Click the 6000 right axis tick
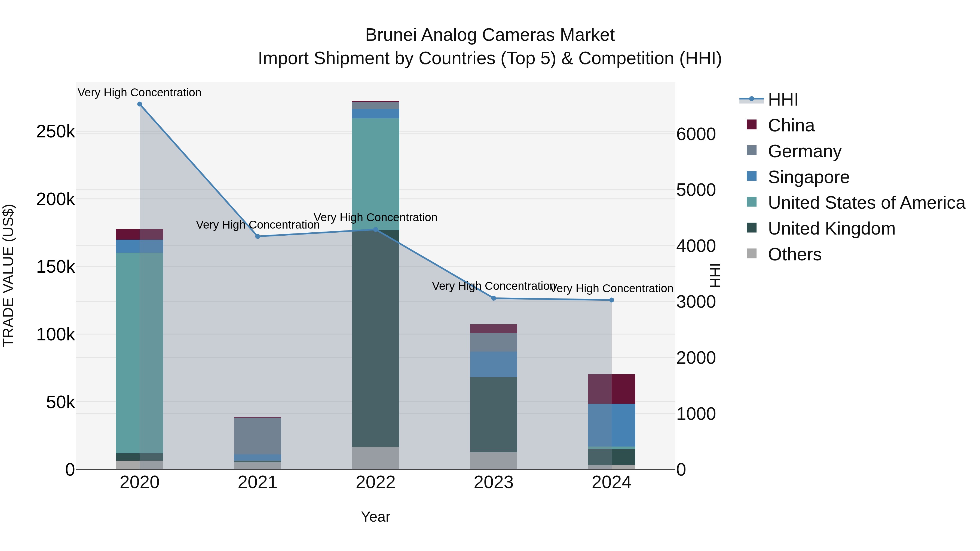 [696, 134]
